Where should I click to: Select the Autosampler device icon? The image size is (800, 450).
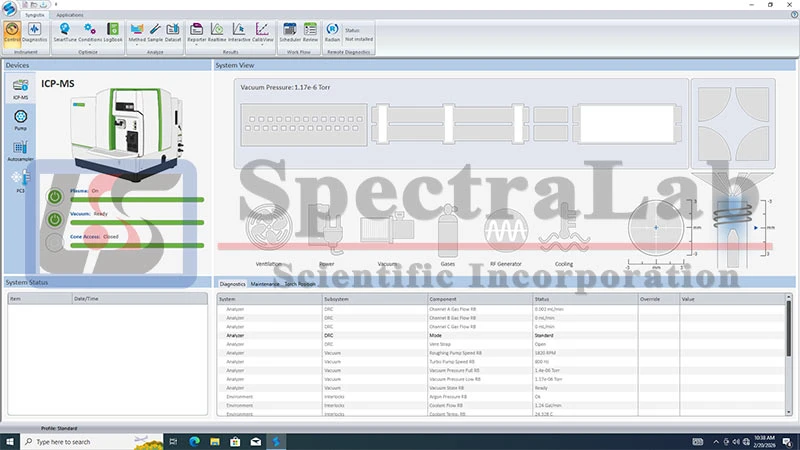pos(21,151)
